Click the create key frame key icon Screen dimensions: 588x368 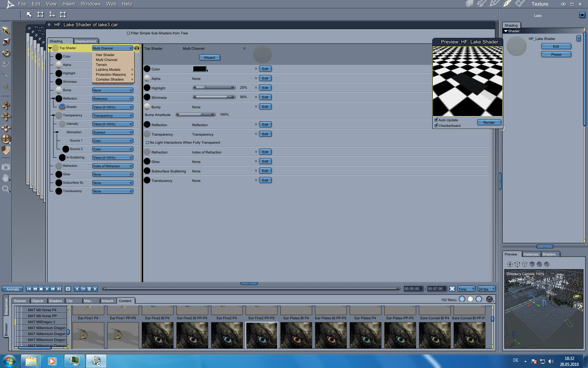coord(83,289)
